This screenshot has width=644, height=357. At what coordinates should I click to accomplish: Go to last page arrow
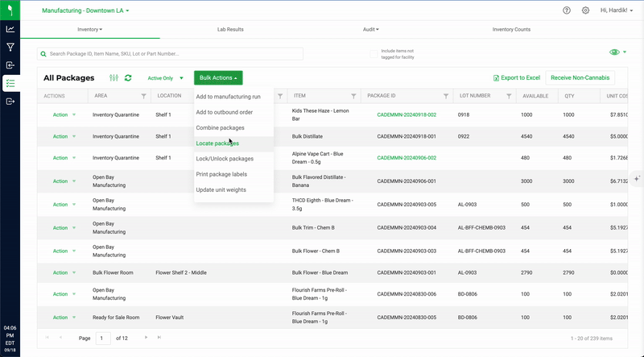click(159, 338)
